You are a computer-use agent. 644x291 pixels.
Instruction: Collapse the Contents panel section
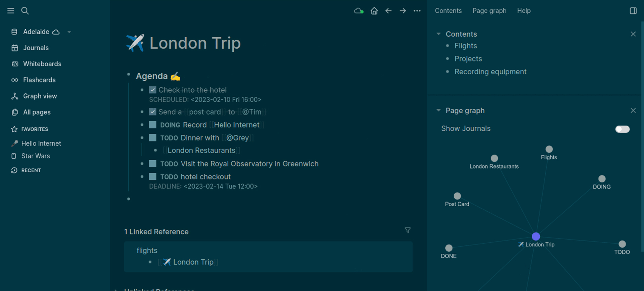(x=439, y=34)
